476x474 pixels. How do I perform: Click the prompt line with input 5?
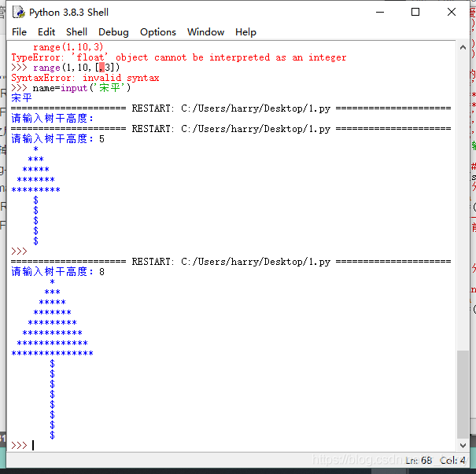57,139
